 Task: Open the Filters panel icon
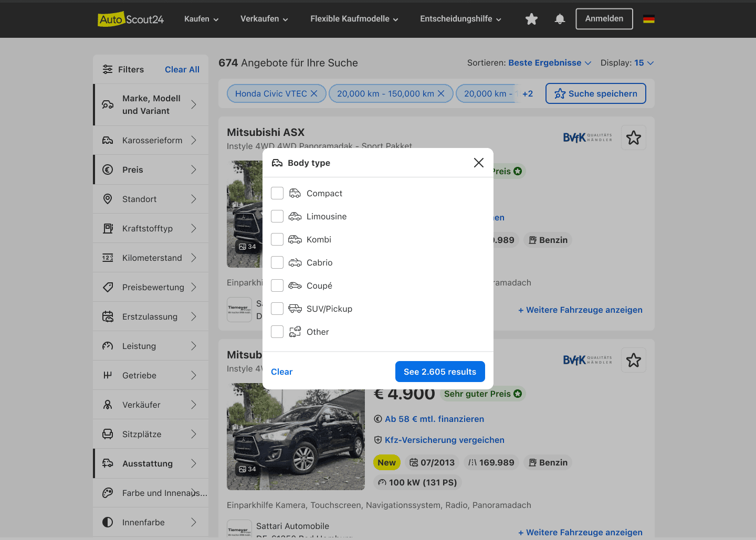pos(108,69)
